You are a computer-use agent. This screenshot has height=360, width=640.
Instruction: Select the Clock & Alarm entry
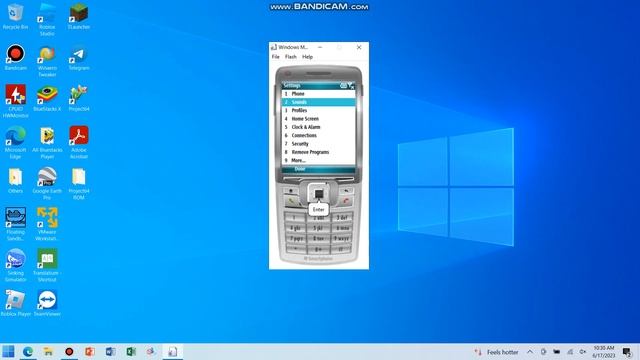pyautogui.click(x=318, y=127)
